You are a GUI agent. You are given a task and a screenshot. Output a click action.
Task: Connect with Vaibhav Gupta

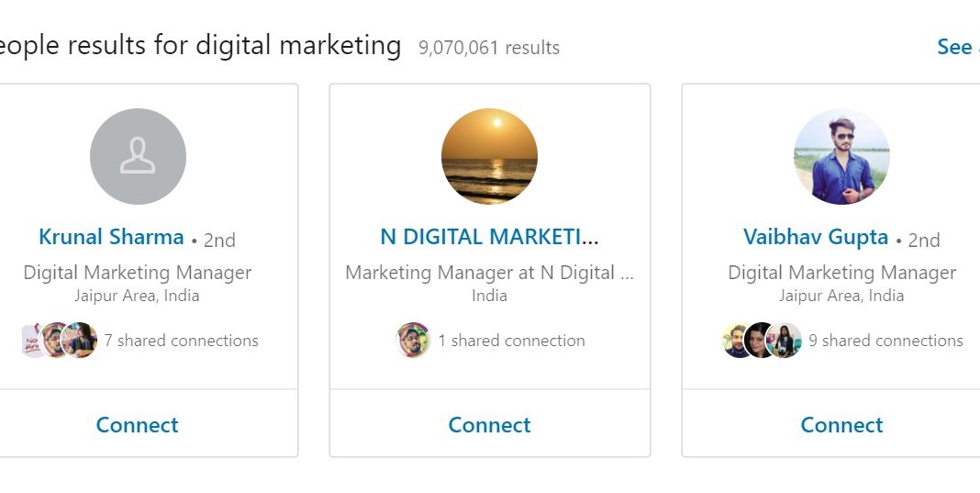pos(841,425)
